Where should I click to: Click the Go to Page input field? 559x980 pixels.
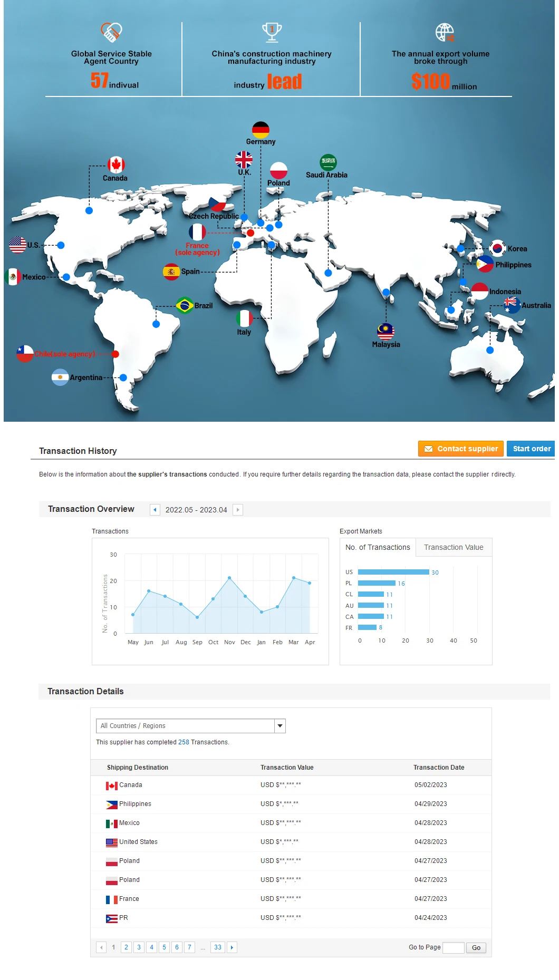coord(453,947)
